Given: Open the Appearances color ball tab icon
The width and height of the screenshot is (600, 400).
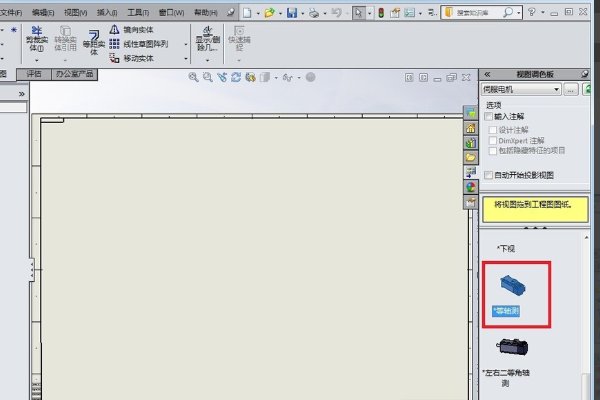Looking at the screenshot, I should coord(471,187).
